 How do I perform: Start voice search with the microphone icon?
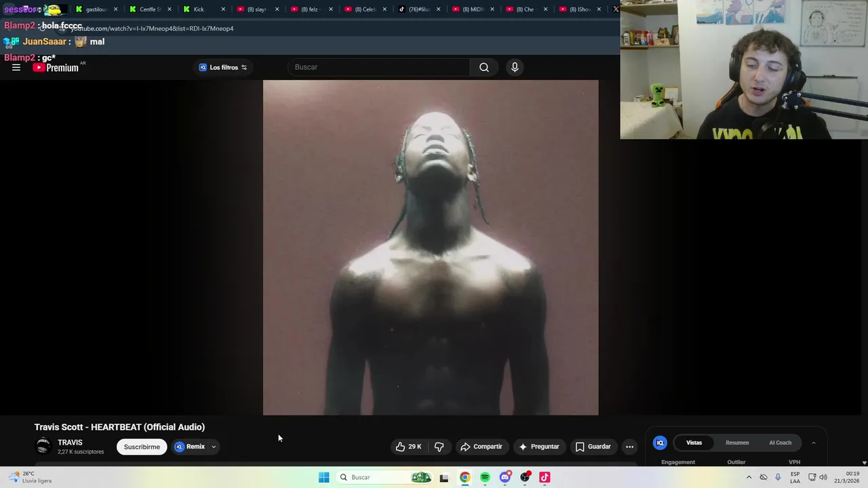(x=515, y=67)
